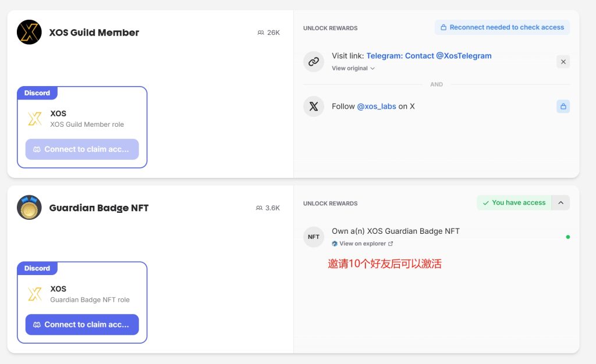Open View on explorer link
Image resolution: width=596 pixels, height=364 pixels.
click(362, 244)
